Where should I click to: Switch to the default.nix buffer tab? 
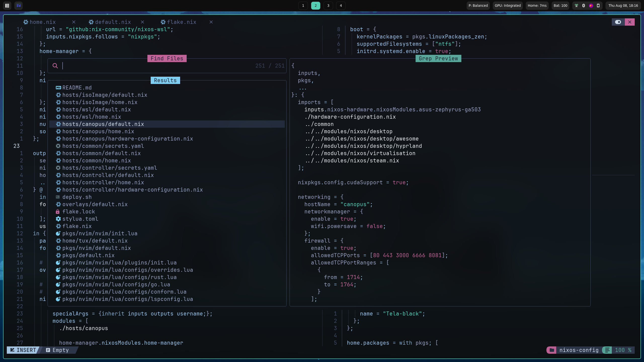113,22
